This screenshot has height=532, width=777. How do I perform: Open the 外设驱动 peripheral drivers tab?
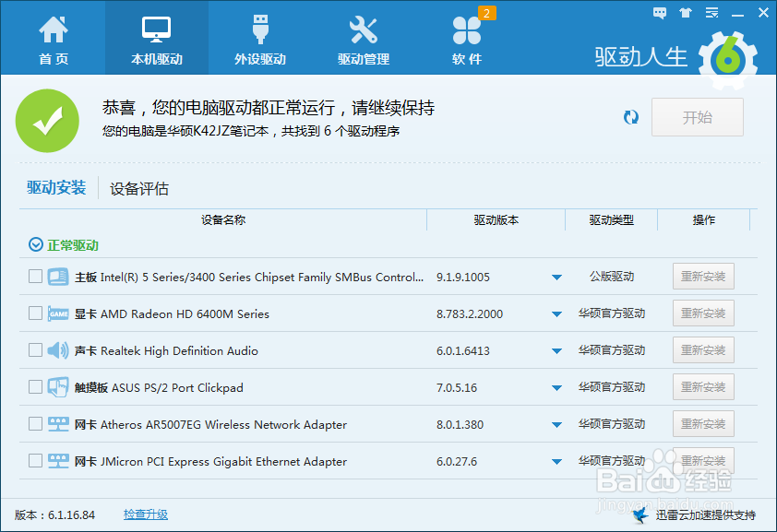pos(260,41)
